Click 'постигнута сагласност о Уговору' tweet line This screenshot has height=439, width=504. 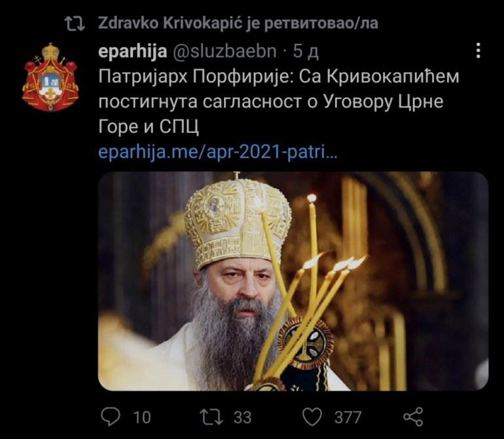[x=245, y=102]
